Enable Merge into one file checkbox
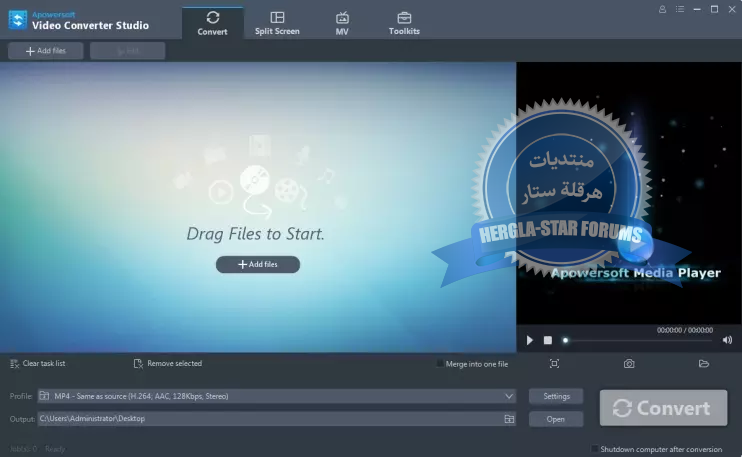 (440, 363)
